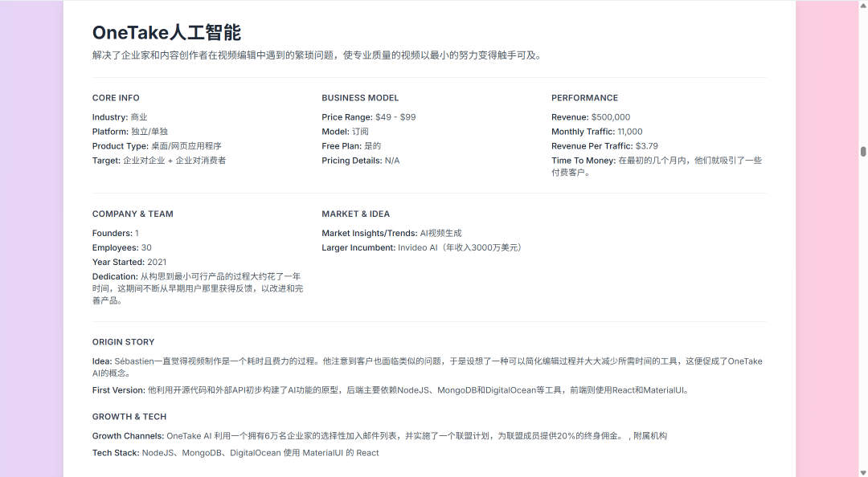Click the Larger Incumbent: Invideo AI line
Screen dimensions: 868x477
click(x=423, y=248)
